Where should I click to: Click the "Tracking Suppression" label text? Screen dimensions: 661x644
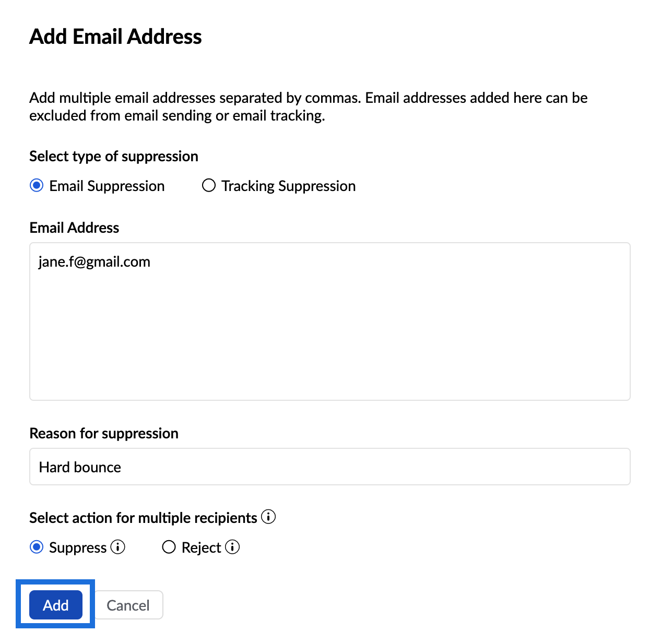288,186
